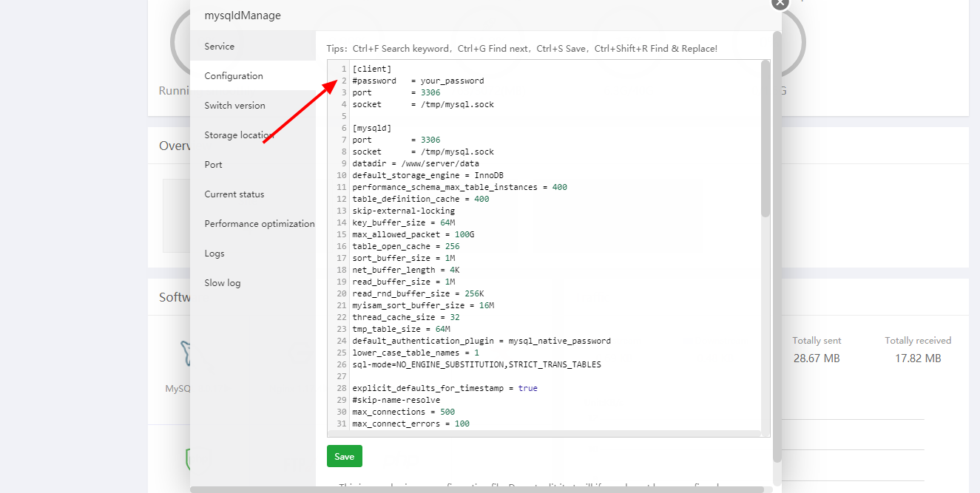
Task: Open the Slow log tab
Action: [223, 283]
